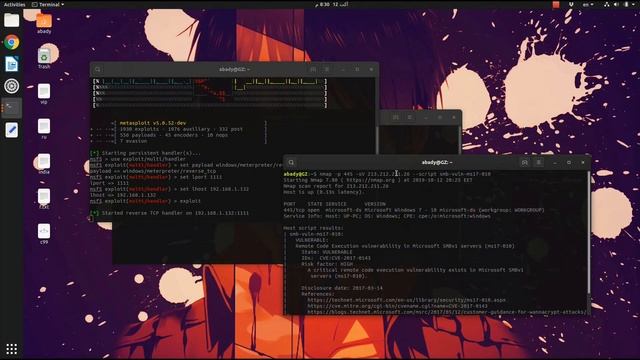This screenshot has width=640, height=360.
Task: Click the 'Host is up' latency line
Action: click(323, 192)
